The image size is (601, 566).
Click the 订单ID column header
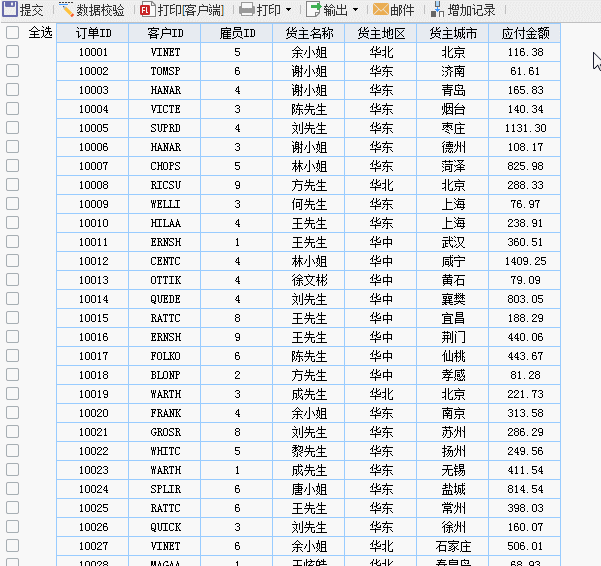[93, 33]
